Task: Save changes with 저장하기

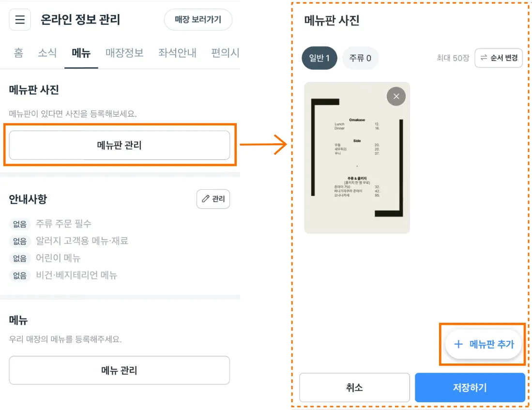Action: tap(470, 387)
